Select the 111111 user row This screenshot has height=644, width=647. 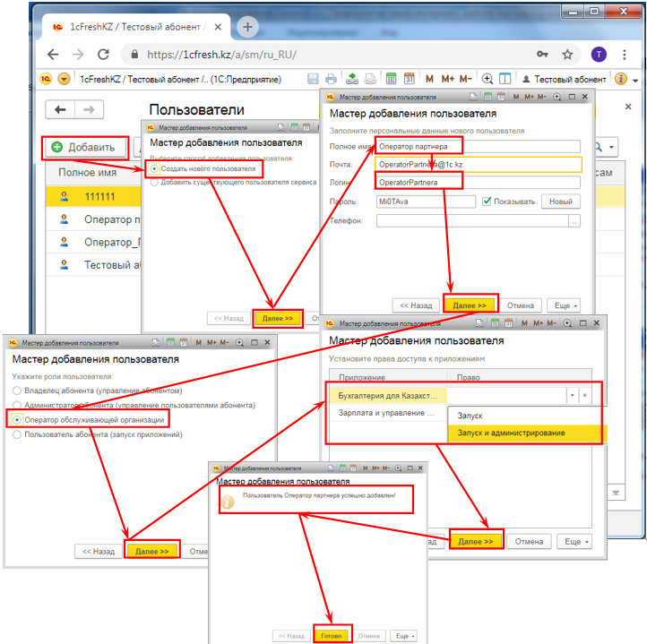point(93,197)
